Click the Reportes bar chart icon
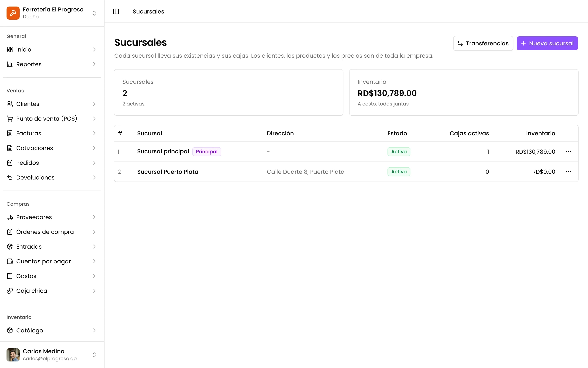This screenshot has width=588, height=368. (x=10, y=64)
